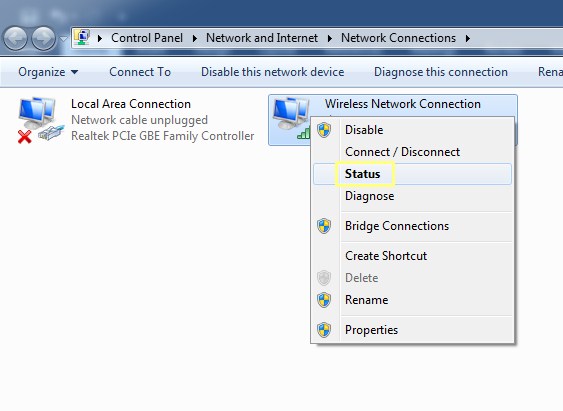This screenshot has height=411, width=563.
Task: Open recent pages dropdown beside Forward button
Action: [x=63, y=39]
